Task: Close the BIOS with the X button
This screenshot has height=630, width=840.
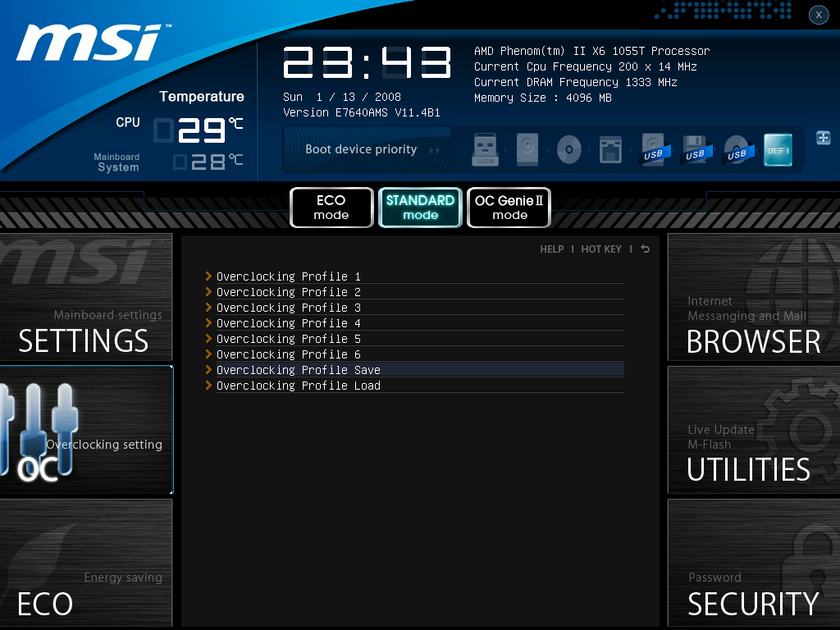Action: (819, 15)
